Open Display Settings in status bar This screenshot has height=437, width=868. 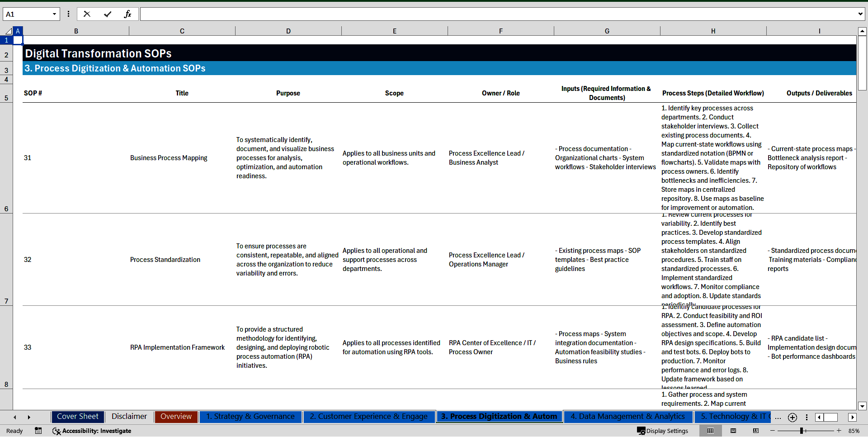click(x=663, y=431)
